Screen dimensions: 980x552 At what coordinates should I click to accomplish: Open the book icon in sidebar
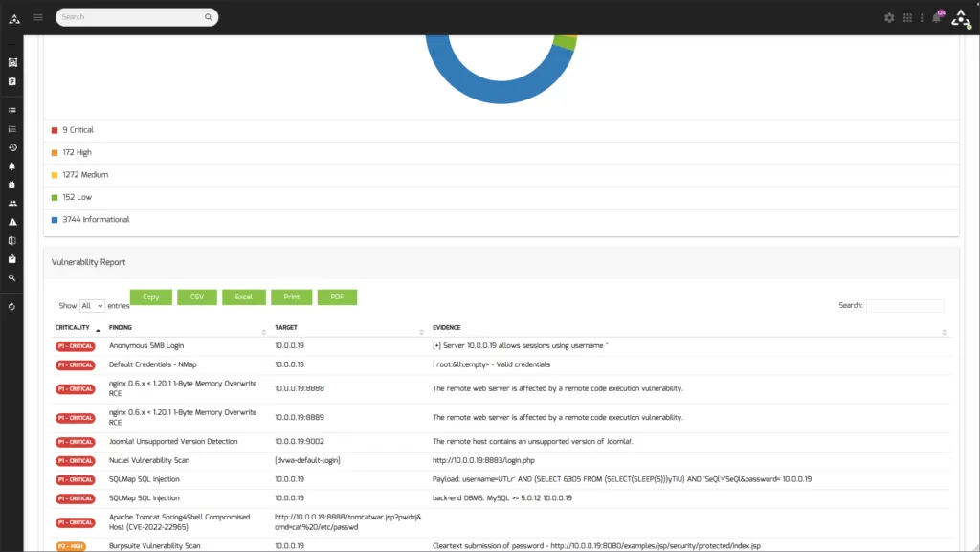coord(12,241)
